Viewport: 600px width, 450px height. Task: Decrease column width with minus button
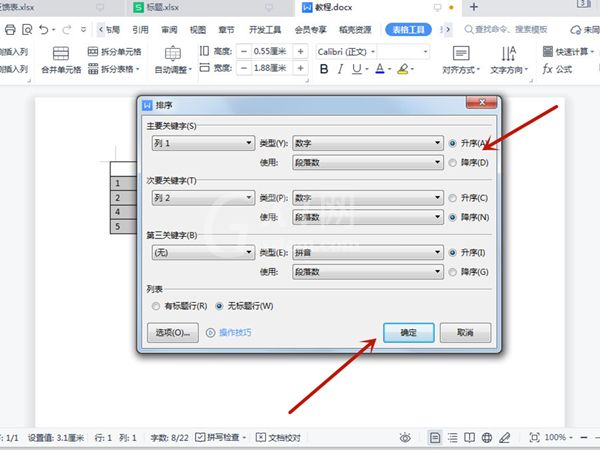pos(244,68)
